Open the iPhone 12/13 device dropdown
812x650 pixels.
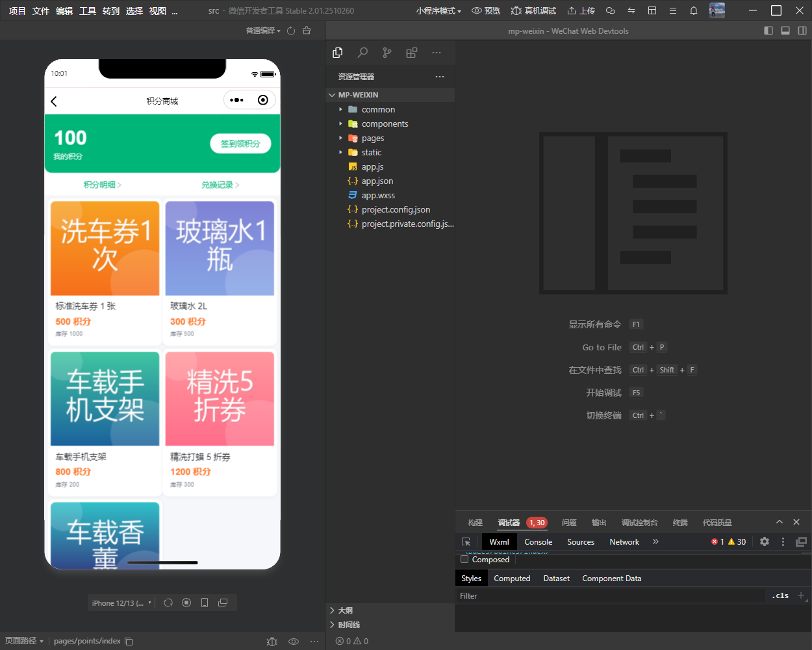tap(122, 603)
